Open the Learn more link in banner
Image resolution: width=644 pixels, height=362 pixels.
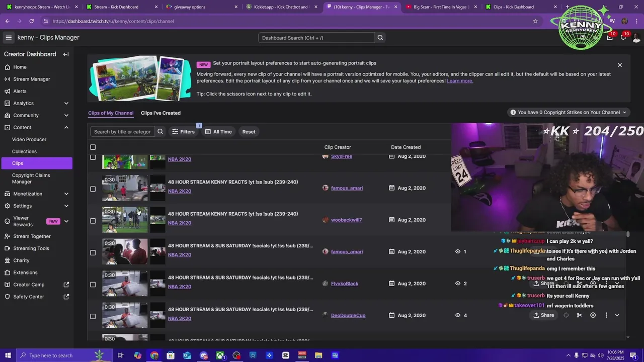point(460,81)
